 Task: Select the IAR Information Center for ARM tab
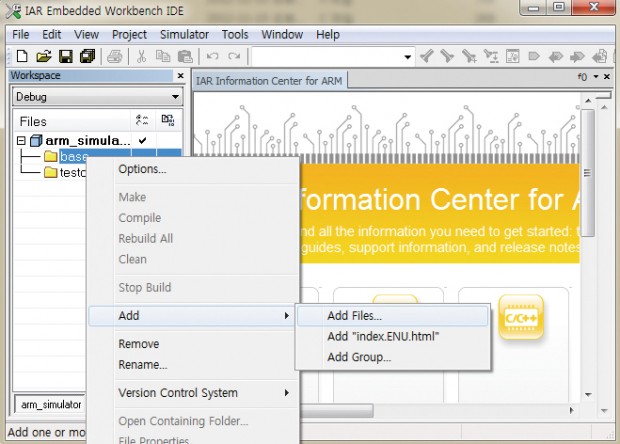[x=269, y=81]
